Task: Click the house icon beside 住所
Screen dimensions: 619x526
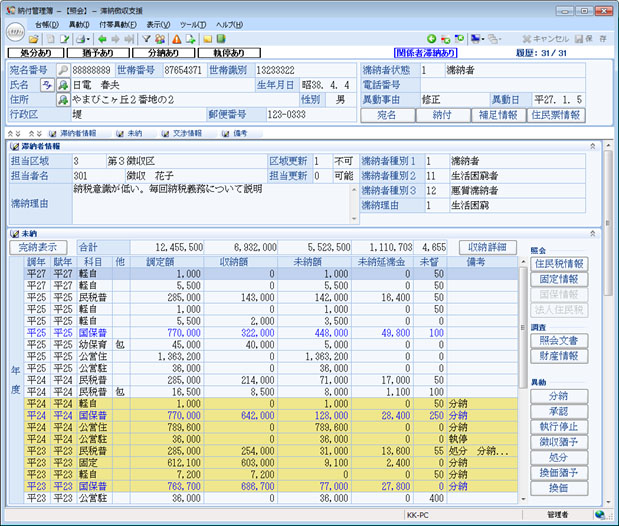Action: [62, 100]
